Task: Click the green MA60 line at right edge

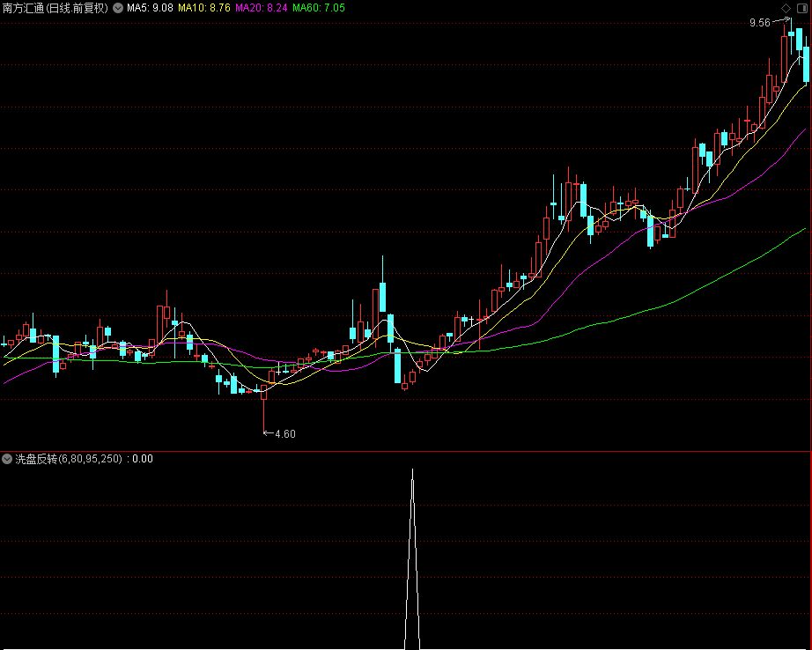Action: (x=801, y=230)
